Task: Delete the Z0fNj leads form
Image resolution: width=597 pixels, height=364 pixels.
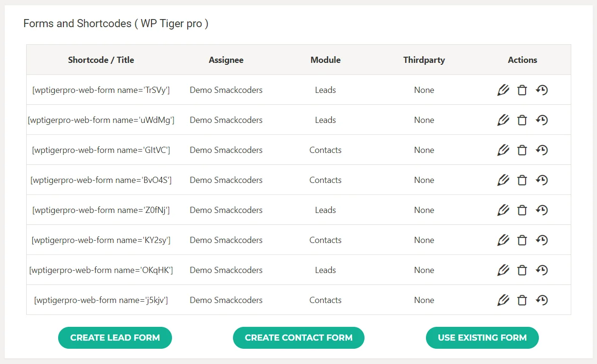Action: (x=522, y=210)
